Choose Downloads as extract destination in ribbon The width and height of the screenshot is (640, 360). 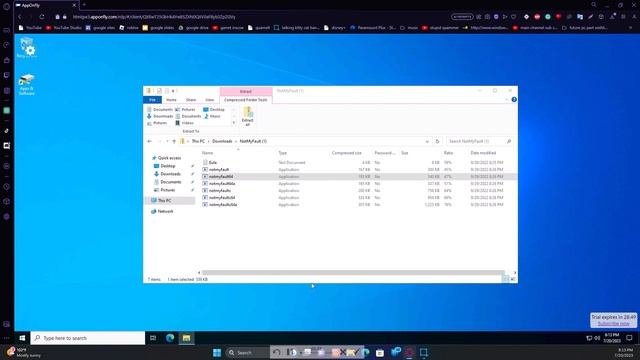point(160,116)
